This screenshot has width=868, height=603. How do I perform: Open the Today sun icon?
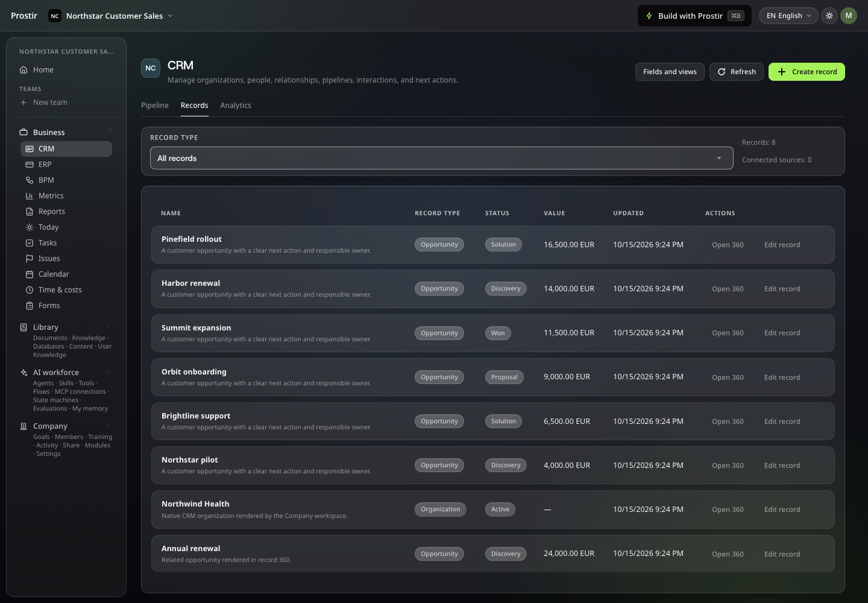[x=30, y=227]
